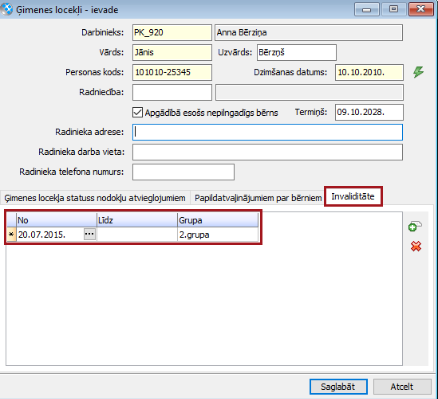This screenshot has height=399, width=438.
Task: Click the Termiņš date field
Action: pos(369,112)
